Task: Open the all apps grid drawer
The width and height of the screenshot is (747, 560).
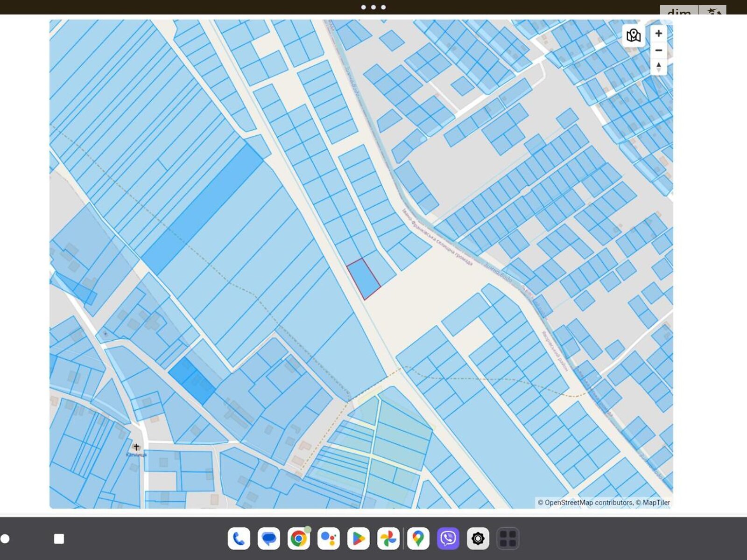Action: pos(507,539)
